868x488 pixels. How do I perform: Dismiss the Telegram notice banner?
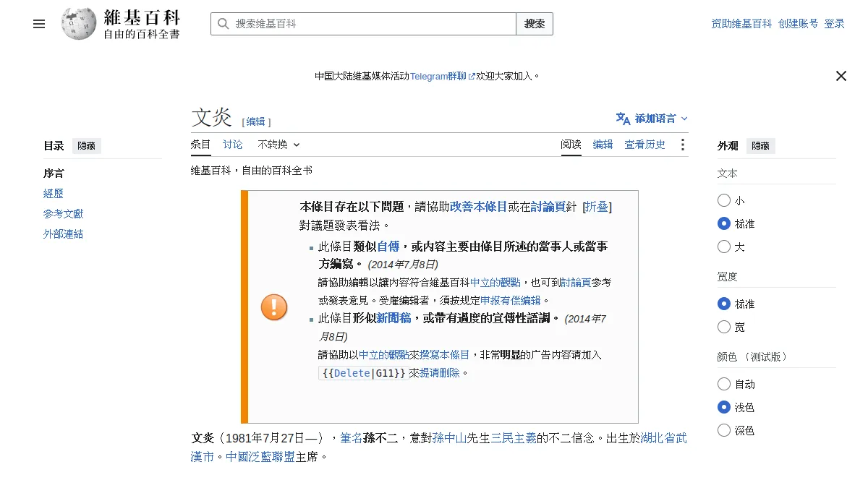(x=841, y=76)
